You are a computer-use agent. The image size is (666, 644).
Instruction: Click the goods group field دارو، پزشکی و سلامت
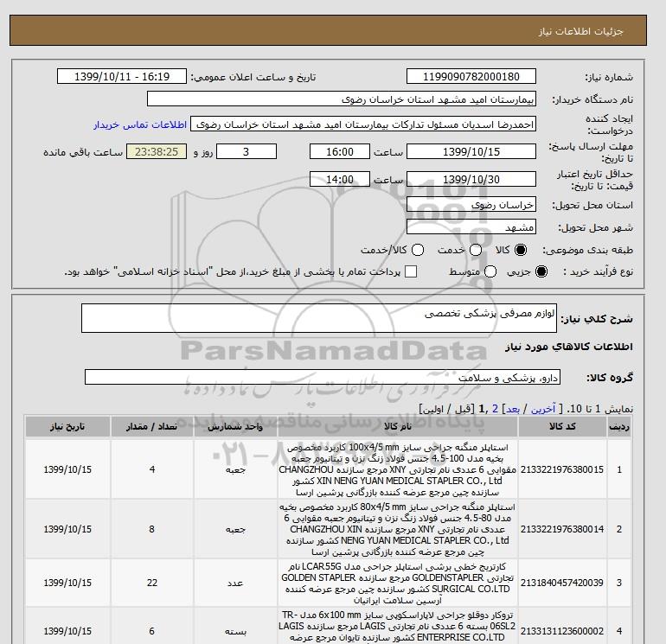pos(323,377)
